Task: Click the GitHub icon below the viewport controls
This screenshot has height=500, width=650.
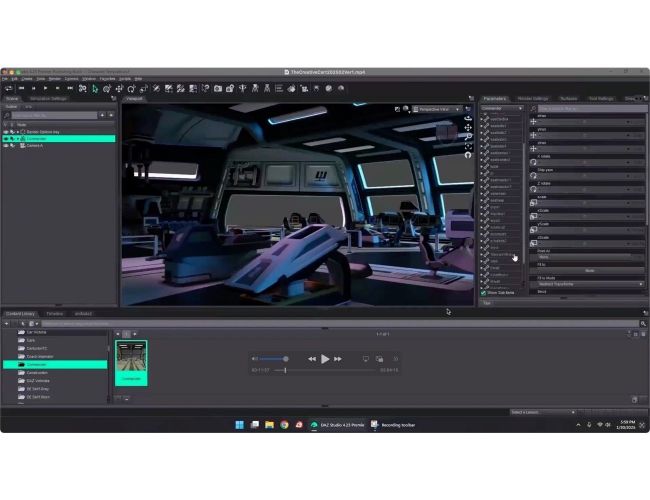Action: click(468, 155)
